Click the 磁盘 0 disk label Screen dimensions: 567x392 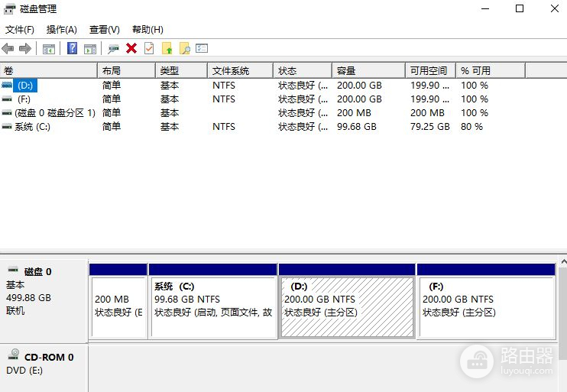(38, 271)
